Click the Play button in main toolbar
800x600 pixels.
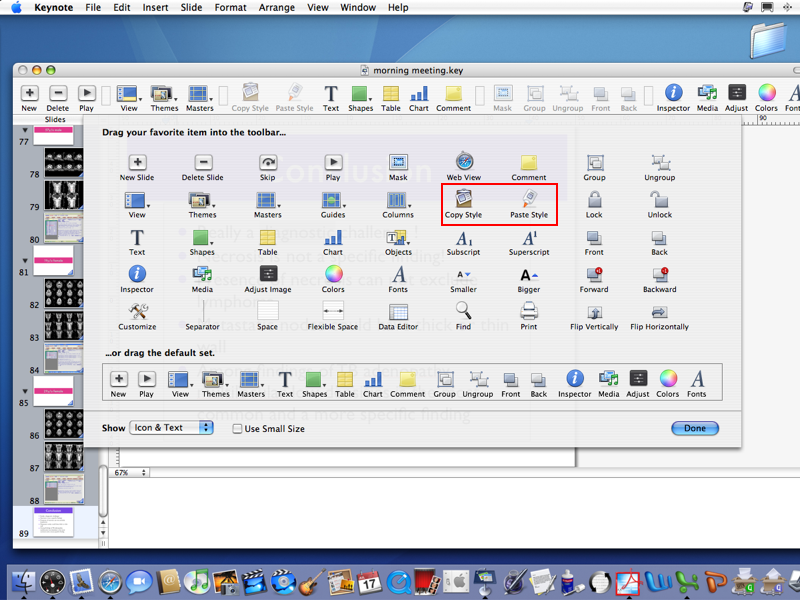(86, 98)
